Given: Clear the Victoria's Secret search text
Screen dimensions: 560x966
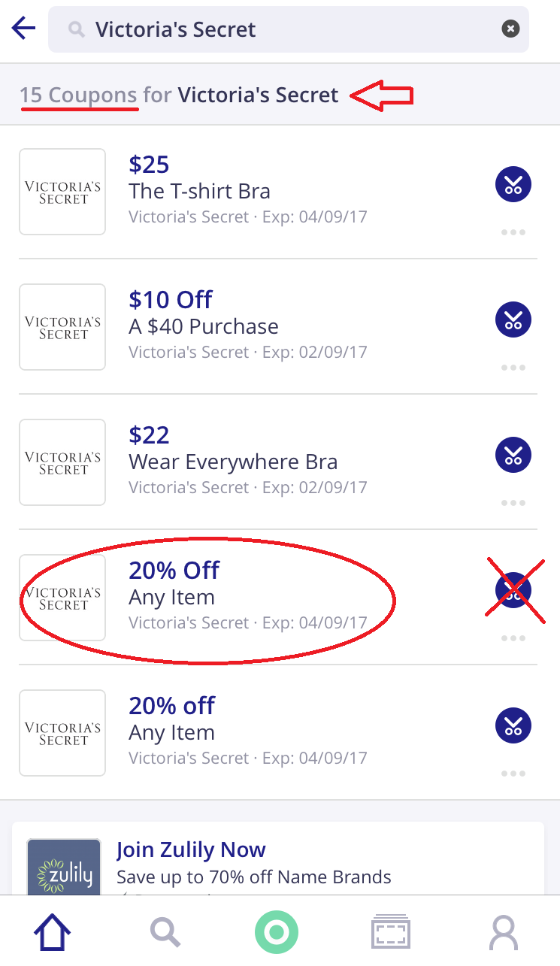Looking at the screenshot, I should 510,29.
